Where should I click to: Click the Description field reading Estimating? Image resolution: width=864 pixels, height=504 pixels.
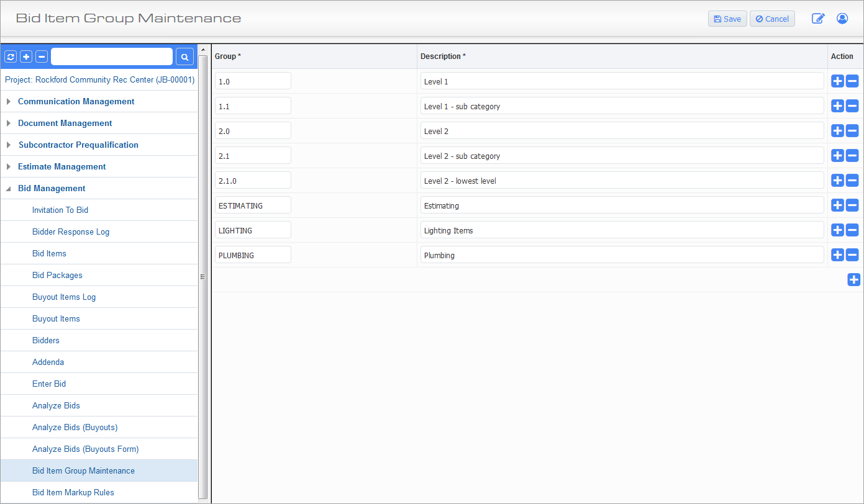(x=622, y=205)
